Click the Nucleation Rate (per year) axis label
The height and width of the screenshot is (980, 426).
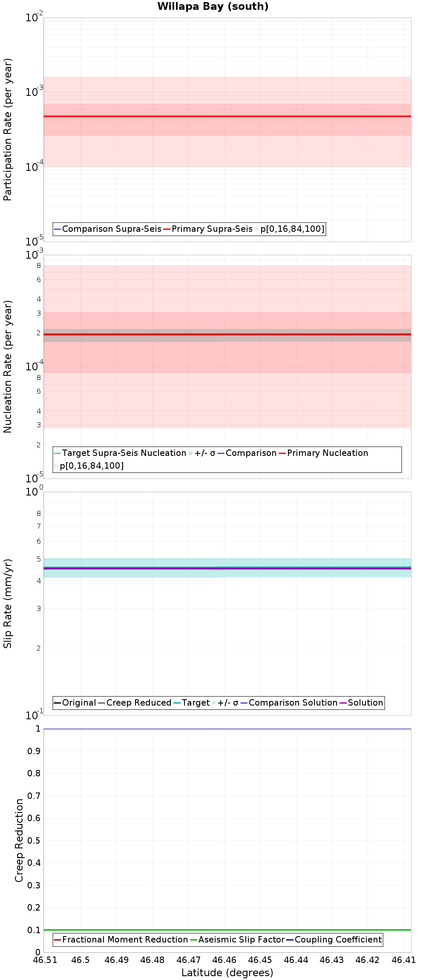8,367
